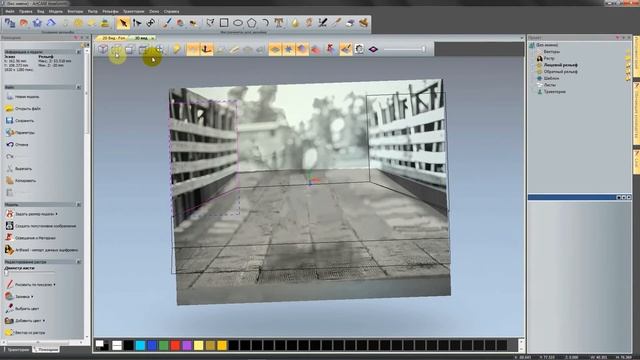Screen dimensions: 640x360
Task: Click the Диаметр кисти brush diameter slider
Action: (30, 273)
